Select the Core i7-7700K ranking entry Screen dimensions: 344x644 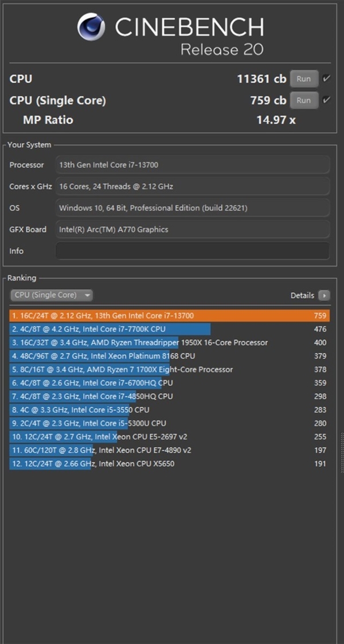169,329
